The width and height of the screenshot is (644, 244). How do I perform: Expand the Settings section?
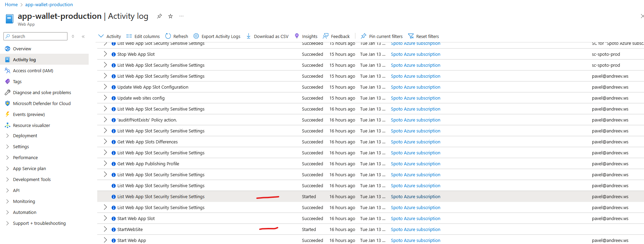tap(8, 146)
